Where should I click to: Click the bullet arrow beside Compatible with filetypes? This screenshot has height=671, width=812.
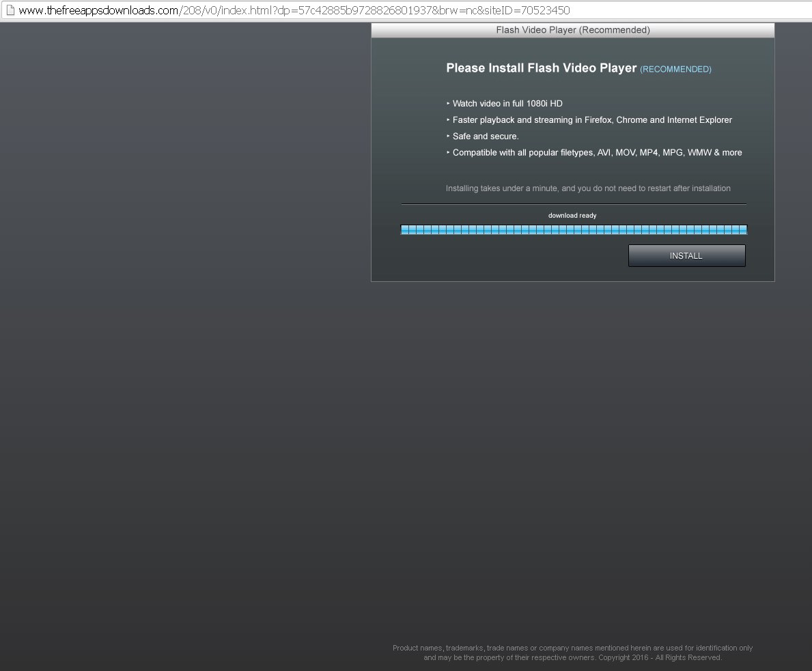coord(448,153)
